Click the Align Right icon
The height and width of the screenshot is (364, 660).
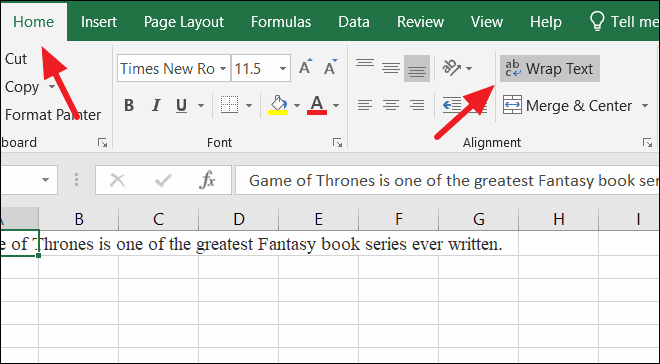(x=417, y=105)
